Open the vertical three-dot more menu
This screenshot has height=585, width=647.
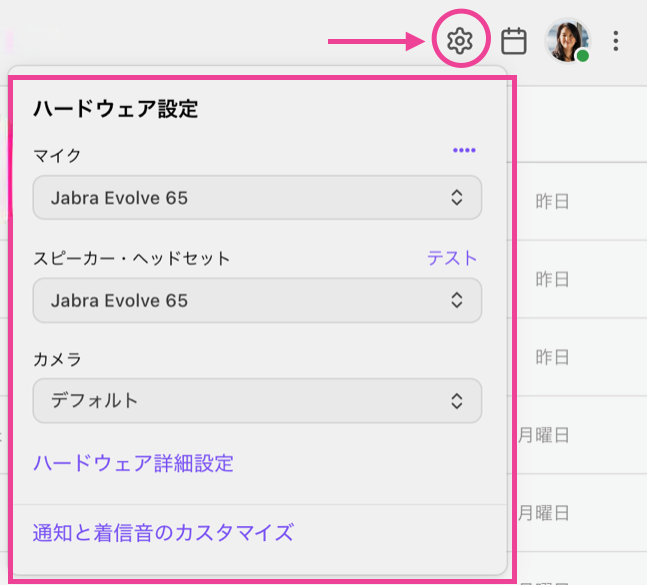pos(616,41)
